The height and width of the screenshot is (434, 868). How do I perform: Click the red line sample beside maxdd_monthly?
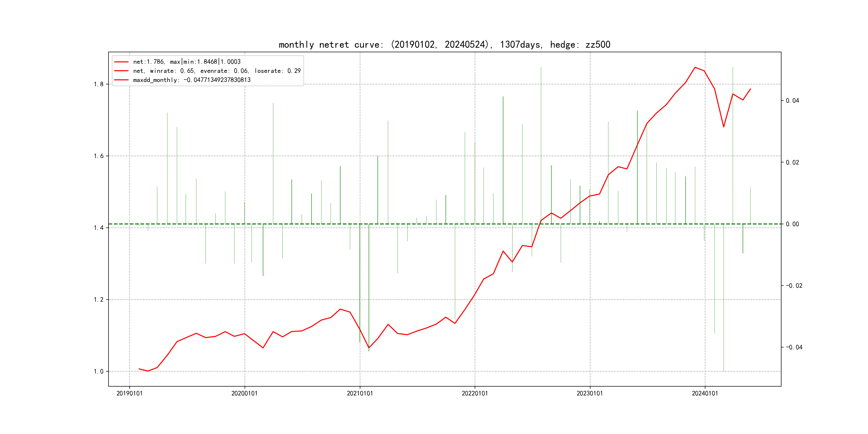pos(121,80)
